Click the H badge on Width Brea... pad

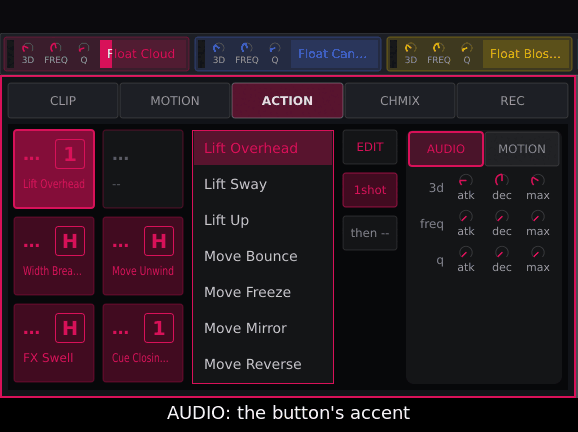[x=70, y=241]
